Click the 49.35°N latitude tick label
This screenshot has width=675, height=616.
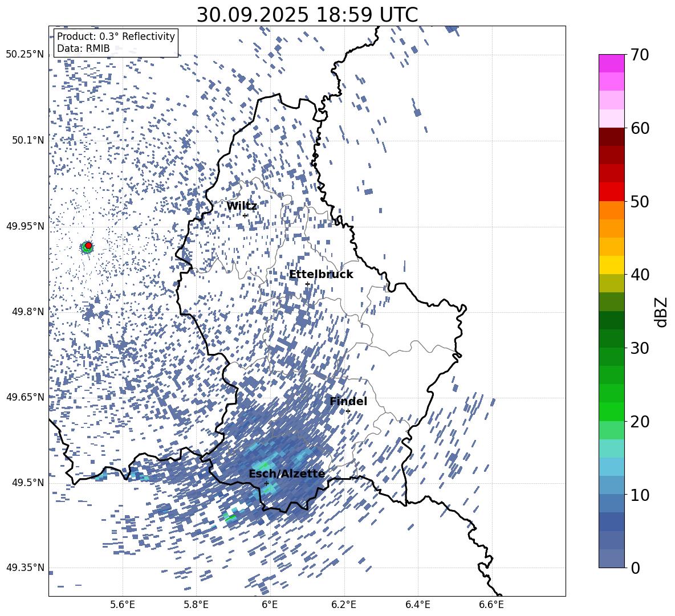(25, 568)
